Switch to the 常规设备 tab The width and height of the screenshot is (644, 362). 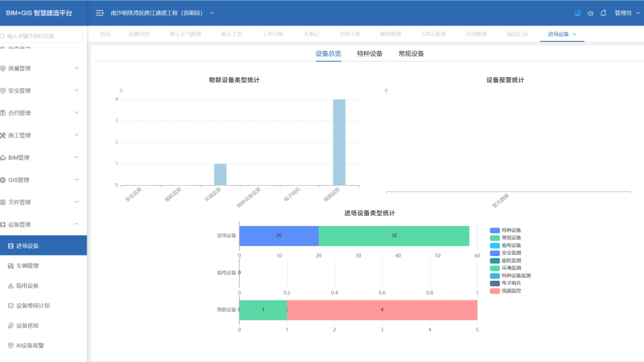(411, 54)
